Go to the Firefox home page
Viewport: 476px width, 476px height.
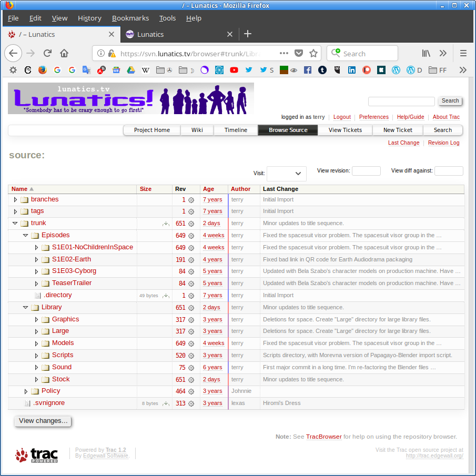[x=64, y=53]
